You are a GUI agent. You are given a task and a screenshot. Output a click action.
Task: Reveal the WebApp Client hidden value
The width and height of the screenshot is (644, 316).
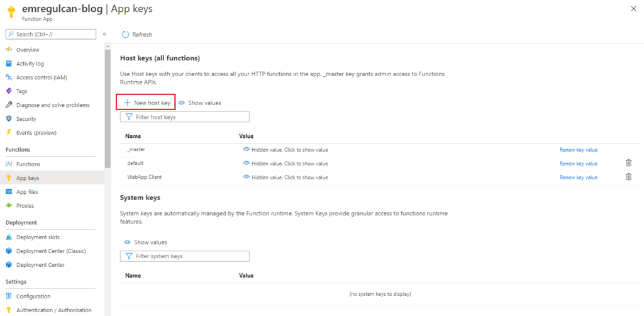pos(286,177)
